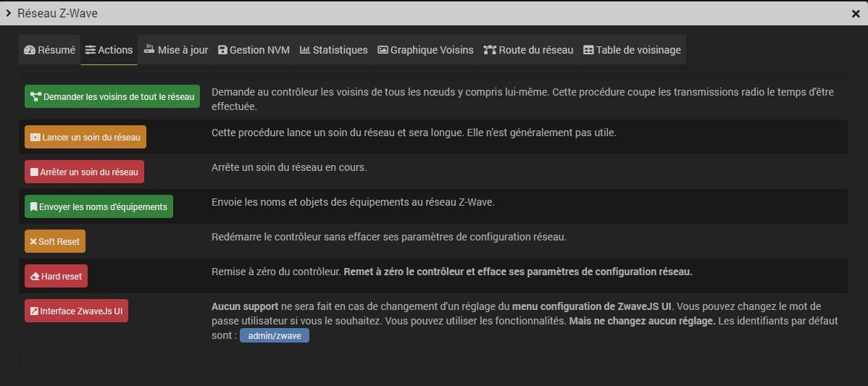Click the floppy disk icon on Gestion NVM
Image resolution: width=868 pixels, height=386 pixels.
coord(222,50)
